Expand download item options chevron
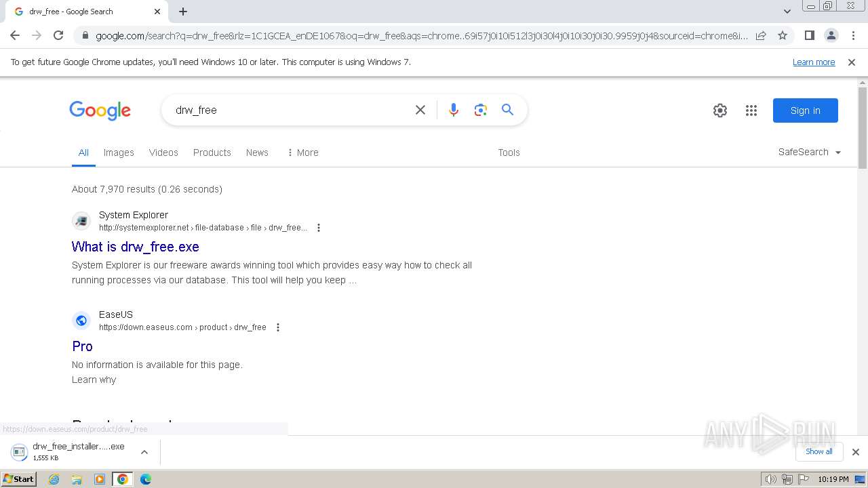Image resolution: width=868 pixels, height=488 pixels. click(144, 452)
